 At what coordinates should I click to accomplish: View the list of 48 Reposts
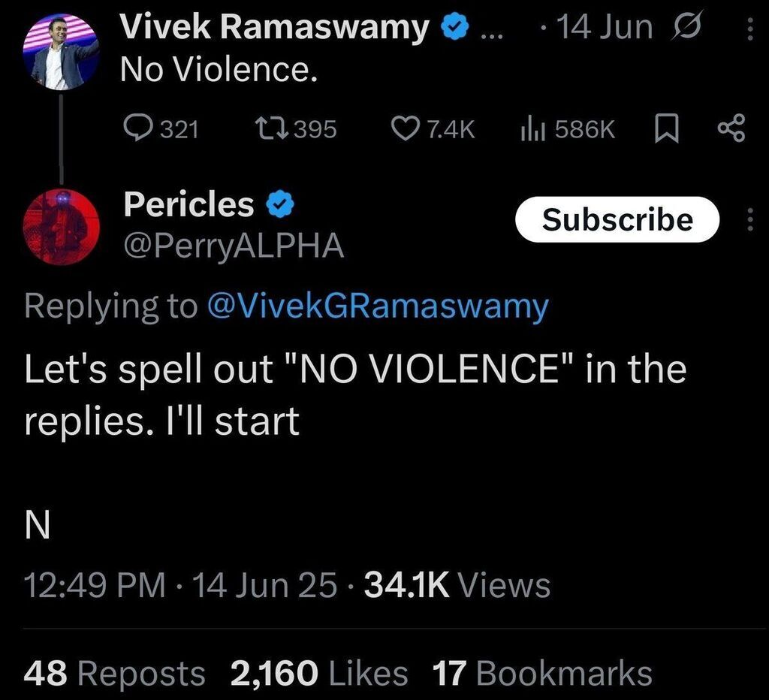pos(114,673)
